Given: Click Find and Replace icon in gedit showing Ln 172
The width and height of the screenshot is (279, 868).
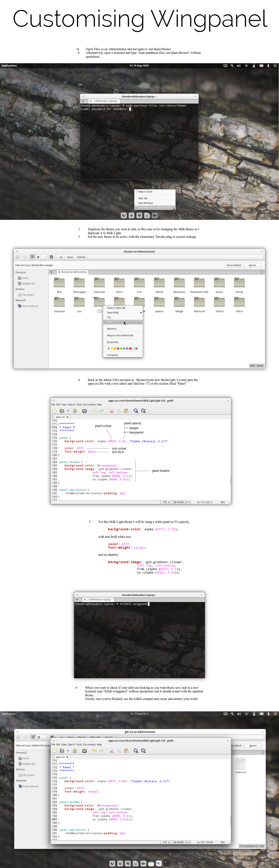Looking at the screenshot, I should (143, 411).
